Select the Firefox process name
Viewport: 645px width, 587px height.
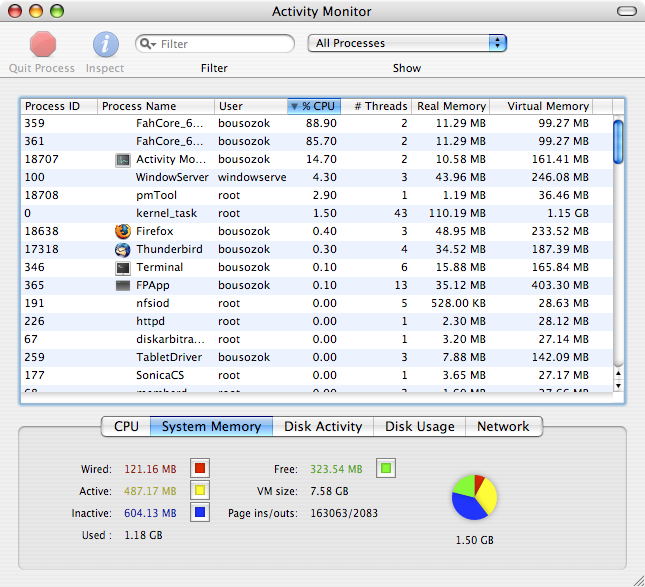[155, 231]
